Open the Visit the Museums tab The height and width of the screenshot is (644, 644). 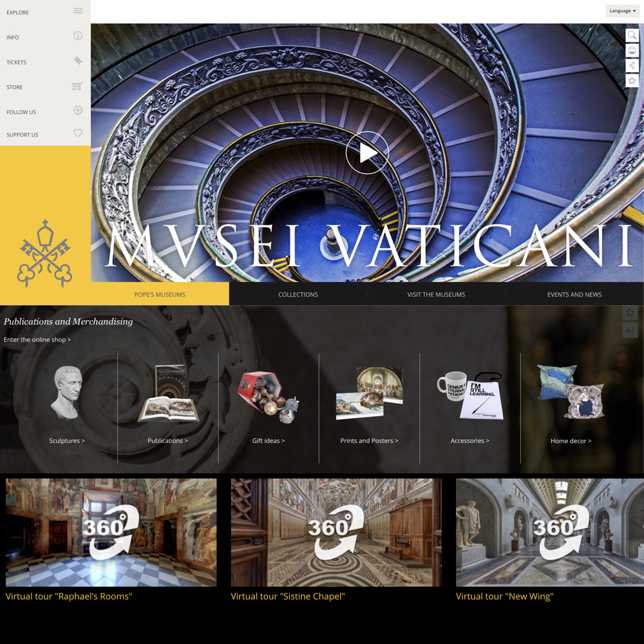[436, 294]
